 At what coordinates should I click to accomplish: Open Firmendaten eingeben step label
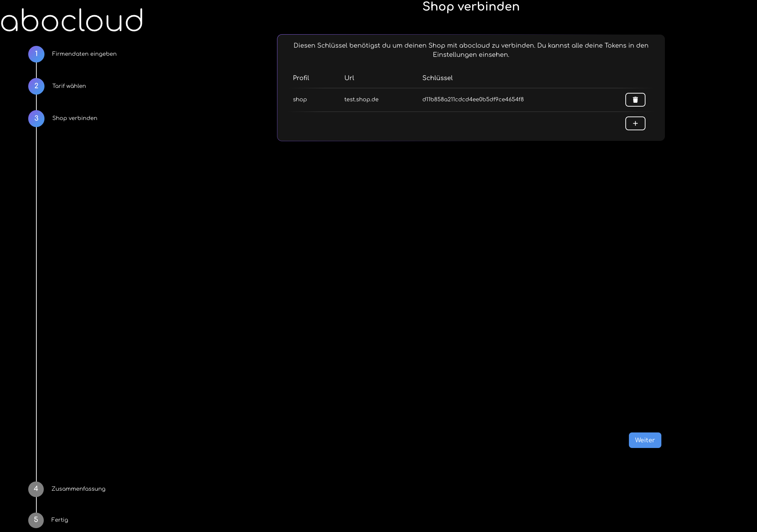(x=84, y=54)
